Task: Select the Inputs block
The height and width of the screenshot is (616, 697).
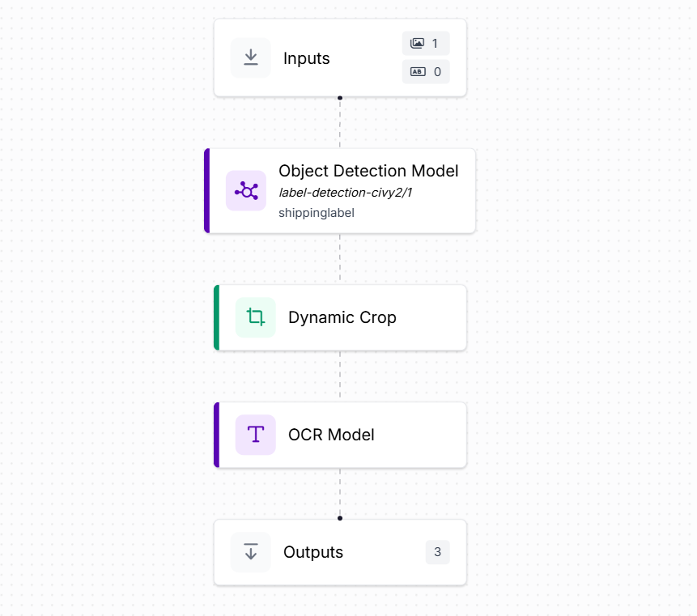Action: pos(340,57)
